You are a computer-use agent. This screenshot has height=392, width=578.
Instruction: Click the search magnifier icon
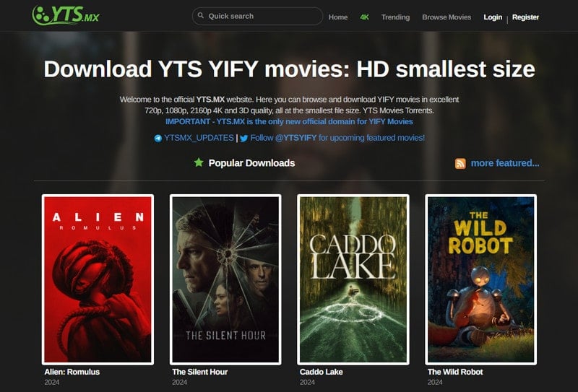click(201, 15)
